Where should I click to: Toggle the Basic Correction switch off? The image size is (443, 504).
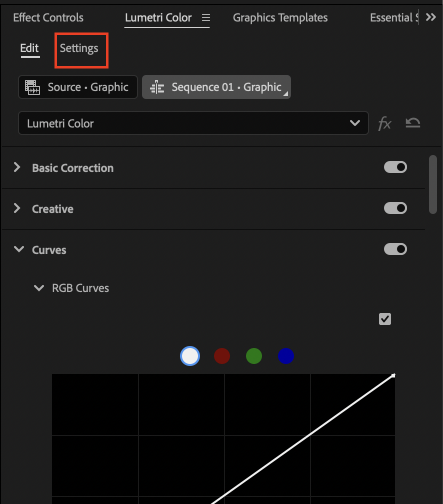tap(395, 167)
